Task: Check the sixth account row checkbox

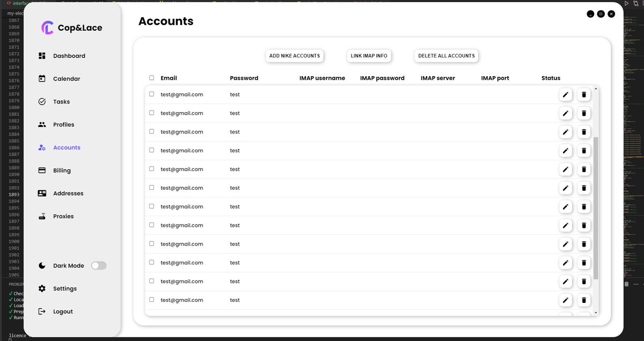Action: [151, 188]
